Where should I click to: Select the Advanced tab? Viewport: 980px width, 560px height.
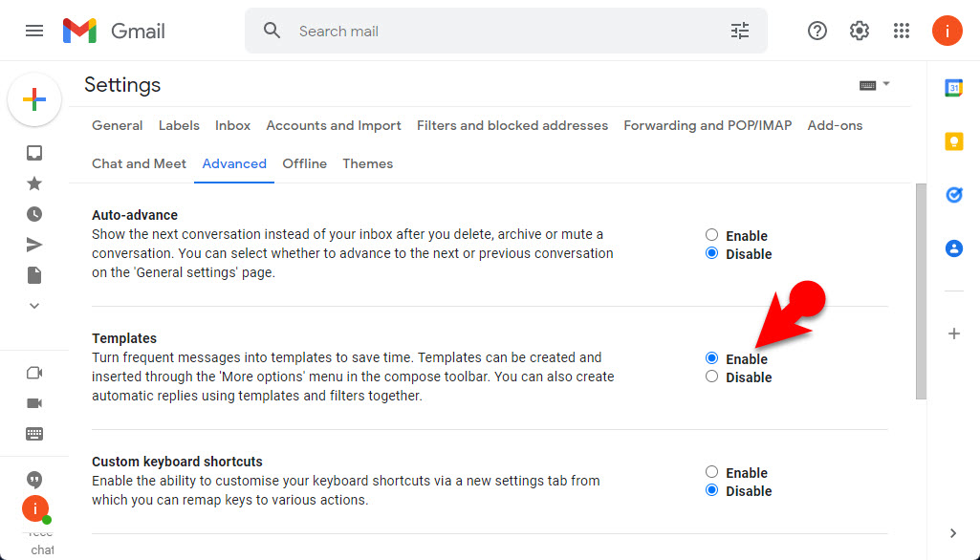point(234,163)
